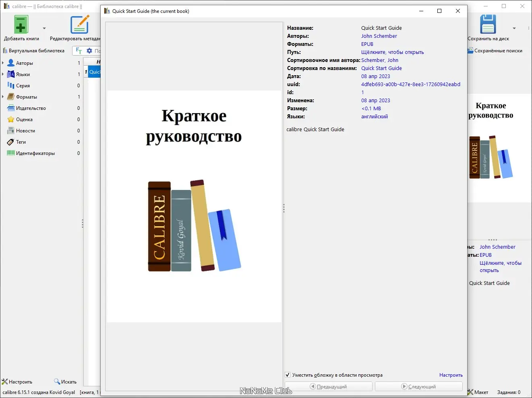Image resolution: width=532 pixels, height=398 pixels.
Task: Click the Предыдущий button
Action: 328,386
